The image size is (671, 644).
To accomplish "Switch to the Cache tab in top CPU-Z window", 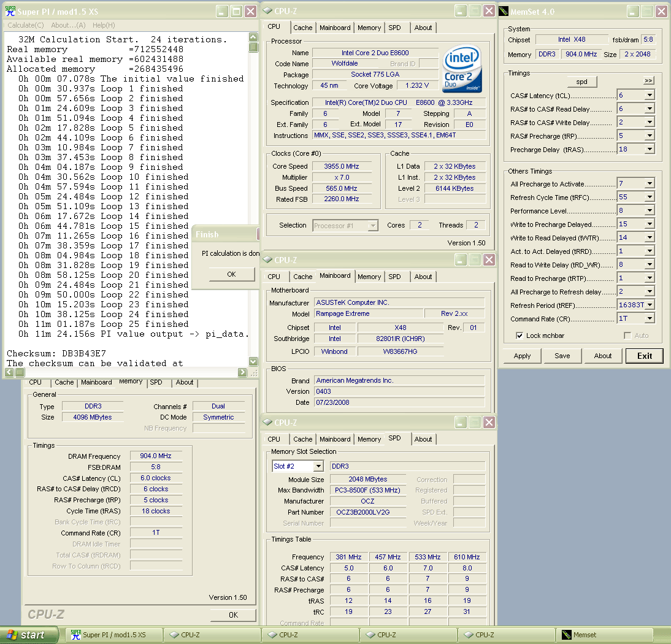I will [302, 28].
